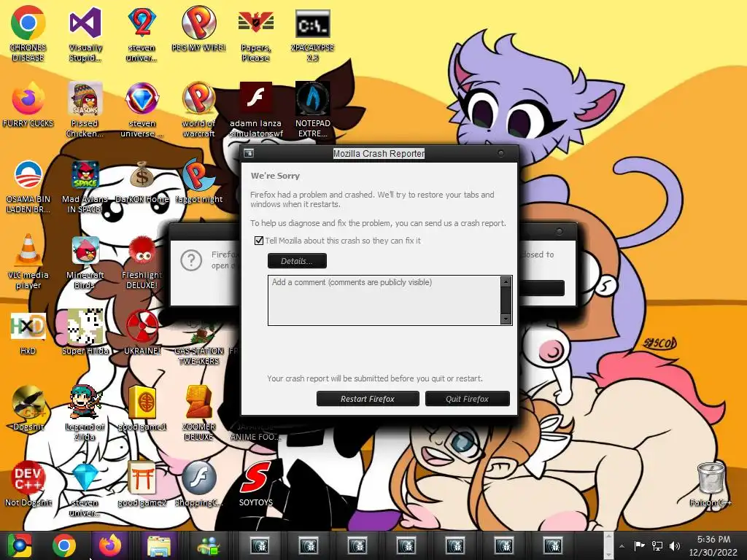Open the CHRONES DISEASE Chrome shortcut
Image resolution: width=747 pixels, height=560 pixels.
[28, 34]
